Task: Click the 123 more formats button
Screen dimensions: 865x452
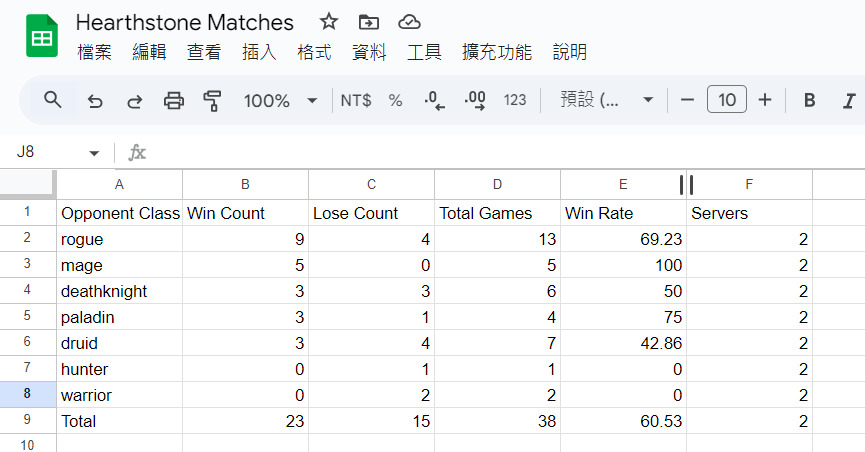Action: 515,100
